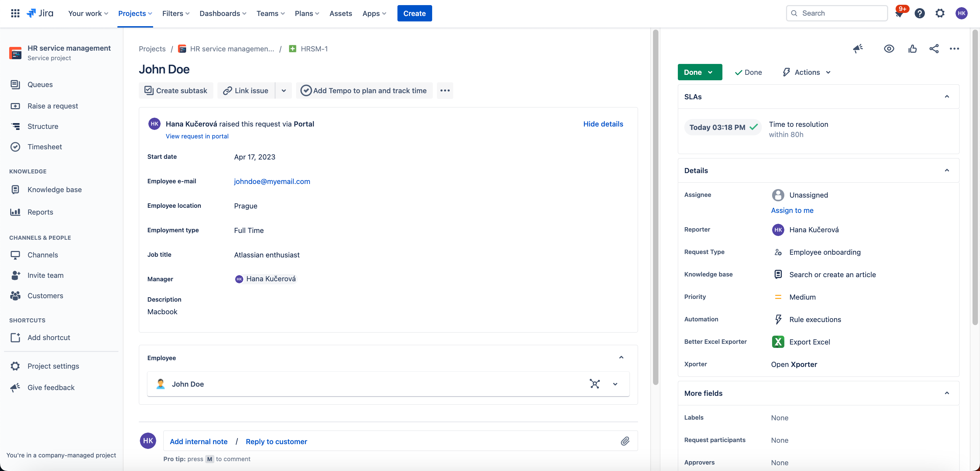Click the attachment paperclip icon
980x471 pixels.
(625, 441)
